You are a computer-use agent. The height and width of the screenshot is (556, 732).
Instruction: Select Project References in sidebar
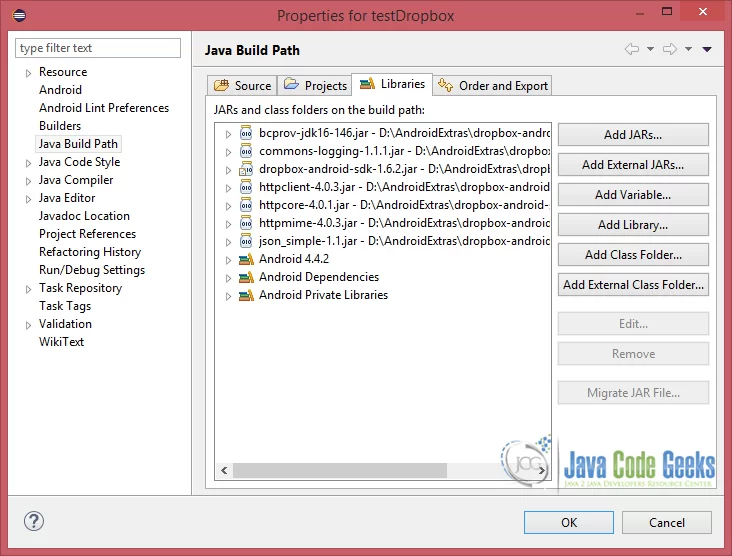click(87, 234)
